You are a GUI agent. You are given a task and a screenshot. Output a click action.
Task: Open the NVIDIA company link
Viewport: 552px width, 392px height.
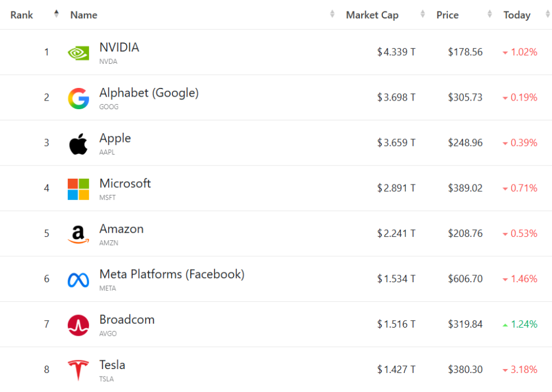click(119, 47)
